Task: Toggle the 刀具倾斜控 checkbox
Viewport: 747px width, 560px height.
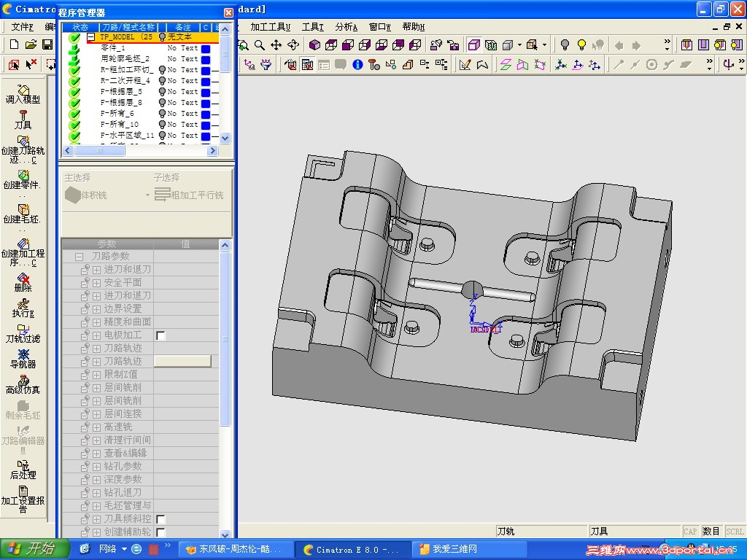Action: [161, 519]
